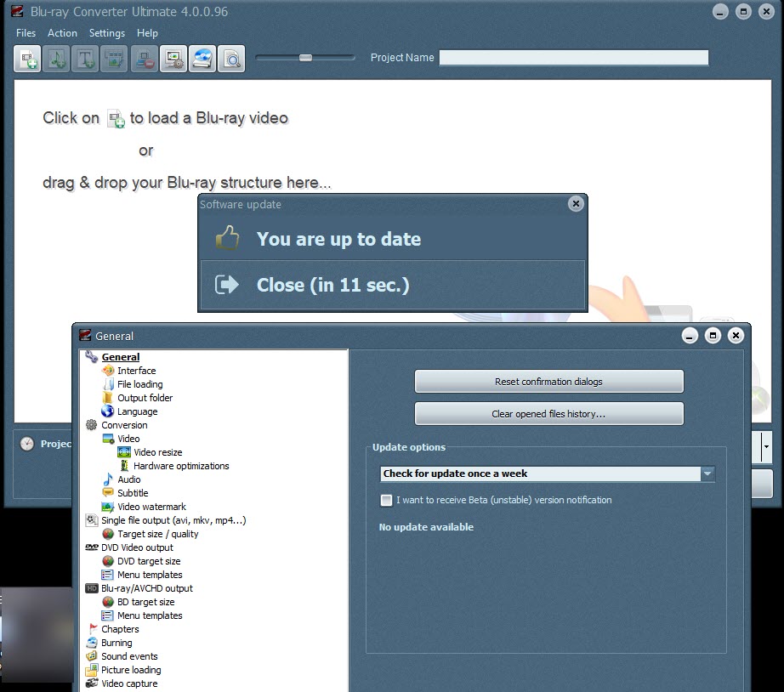Open the Files menu
784x692 pixels.
click(26, 33)
